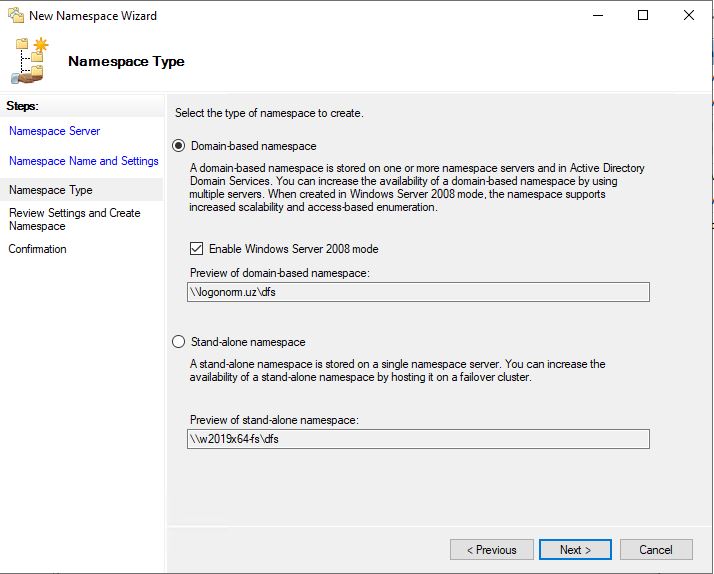Click the Previous button
The height and width of the screenshot is (574, 714).
[491, 550]
